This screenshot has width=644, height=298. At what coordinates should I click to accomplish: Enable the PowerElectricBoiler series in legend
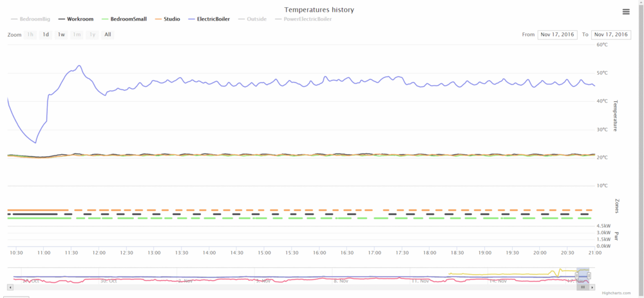pos(303,19)
